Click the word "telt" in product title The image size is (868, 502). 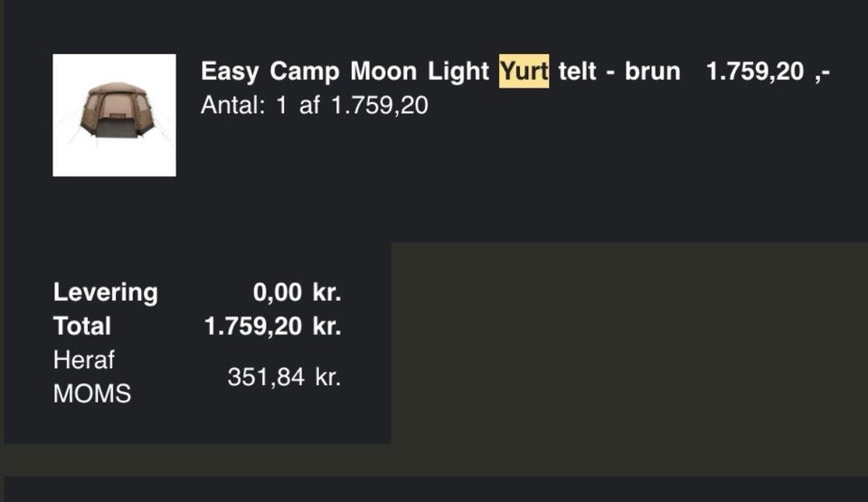[577, 71]
